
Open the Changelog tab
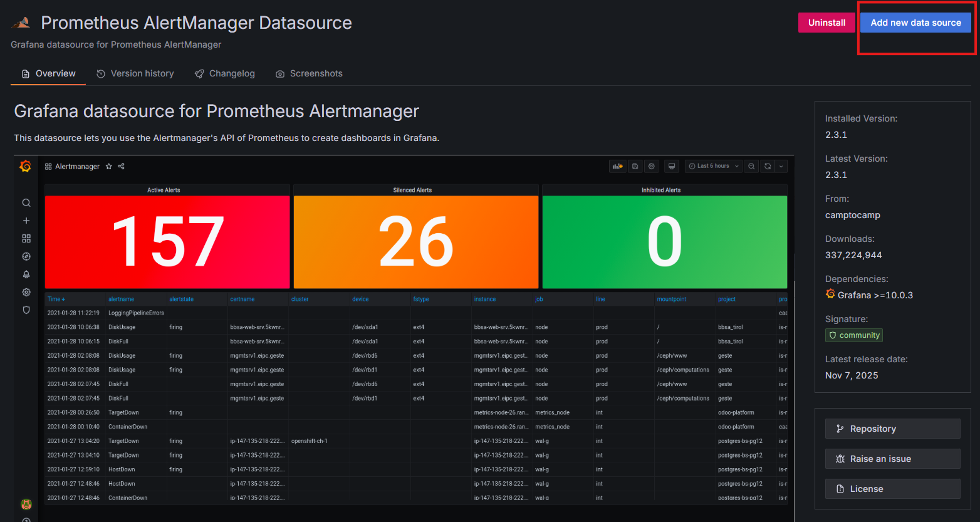(x=225, y=74)
